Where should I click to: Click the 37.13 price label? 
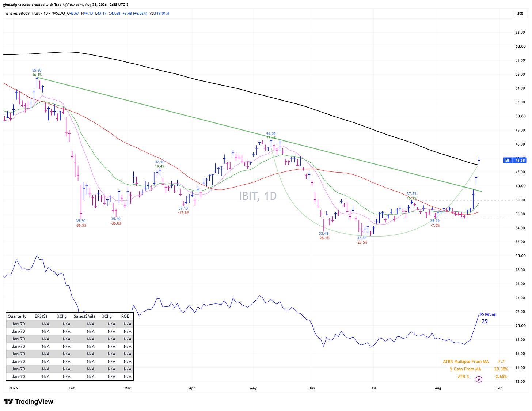pos(183,208)
